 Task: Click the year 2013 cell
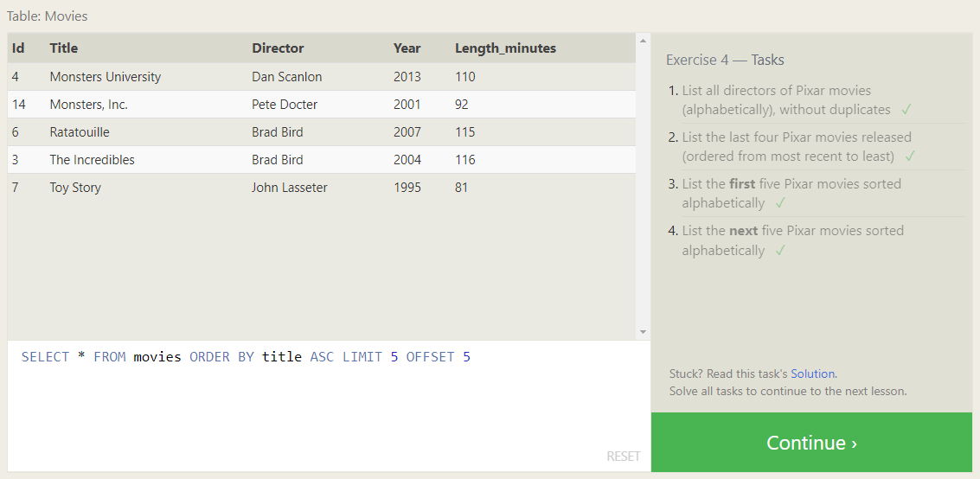[407, 77]
